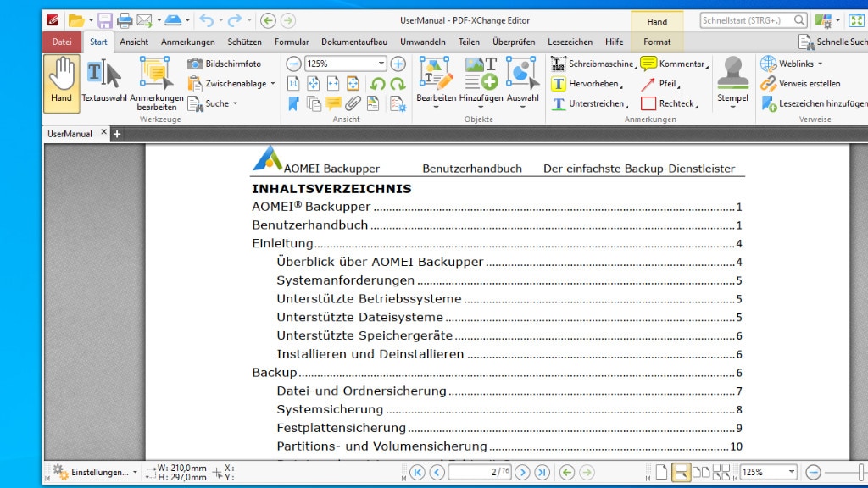868x488 pixels.
Task: Click the Kommentar sticky note tool
Action: pyautogui.click(x=673, y=64)
